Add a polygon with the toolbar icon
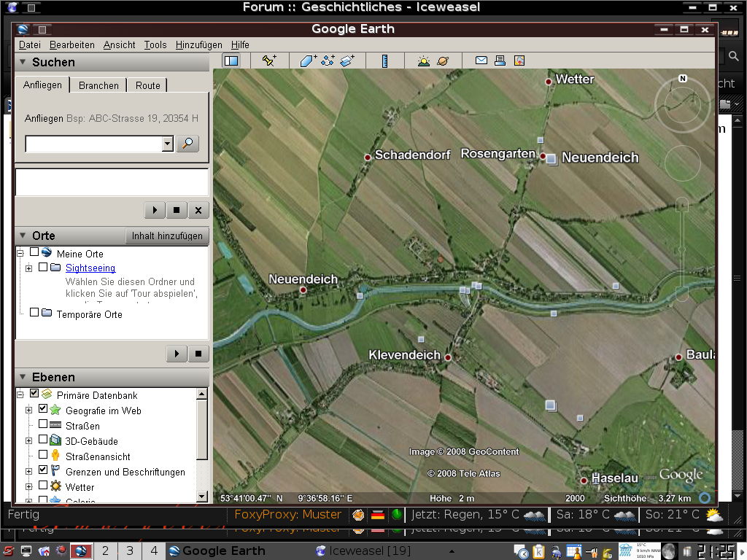The height and width of the screenshot is (560, 747). [308, 61]
